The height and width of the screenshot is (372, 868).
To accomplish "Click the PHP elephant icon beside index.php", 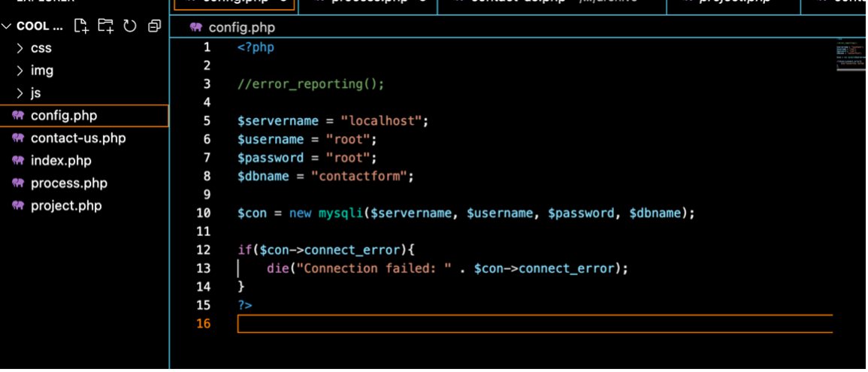I will coord(18,161).
